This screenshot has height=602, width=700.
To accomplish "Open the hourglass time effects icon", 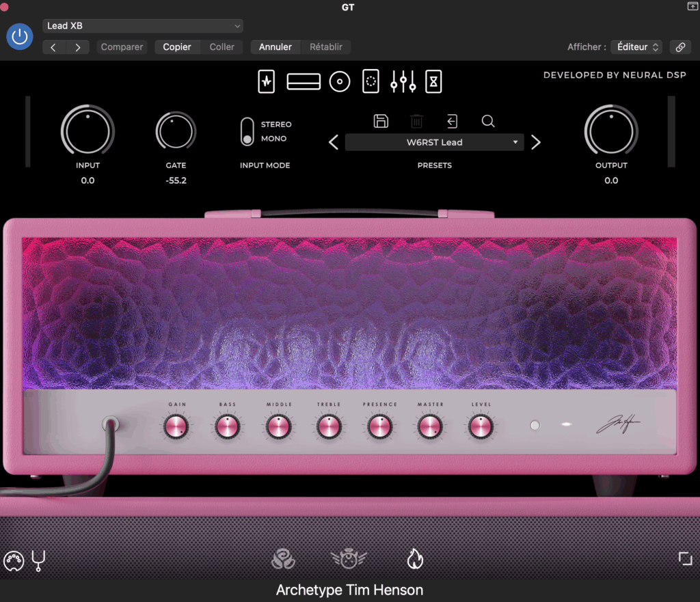I will (433, 82).
